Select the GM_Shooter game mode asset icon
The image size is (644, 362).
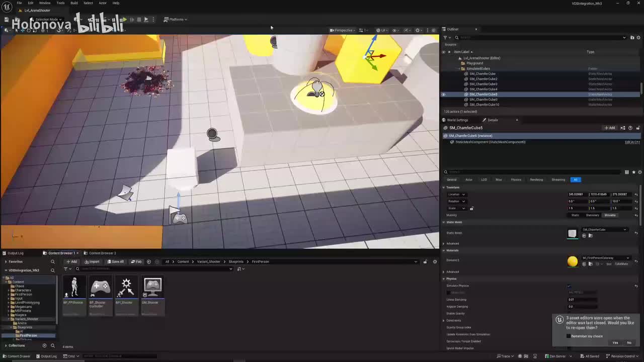click(x=152, y=288)
